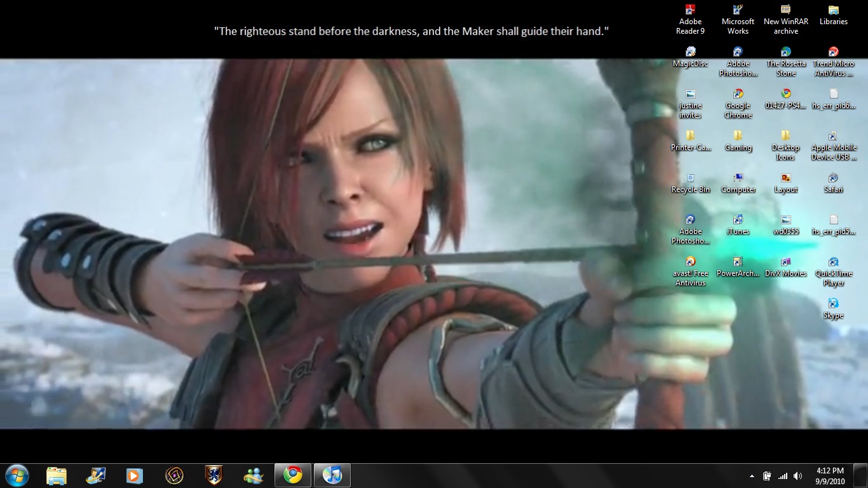Launch the Safari desktop shortcut
This screenshot has height=488, width=868.
[x=834, y=182]
